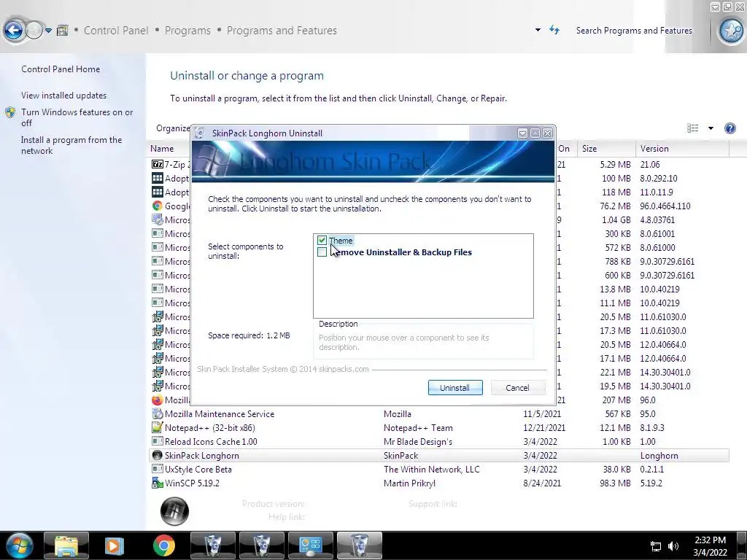
Task: Click the 7-Zip program icon
Action: pos(158,164)
